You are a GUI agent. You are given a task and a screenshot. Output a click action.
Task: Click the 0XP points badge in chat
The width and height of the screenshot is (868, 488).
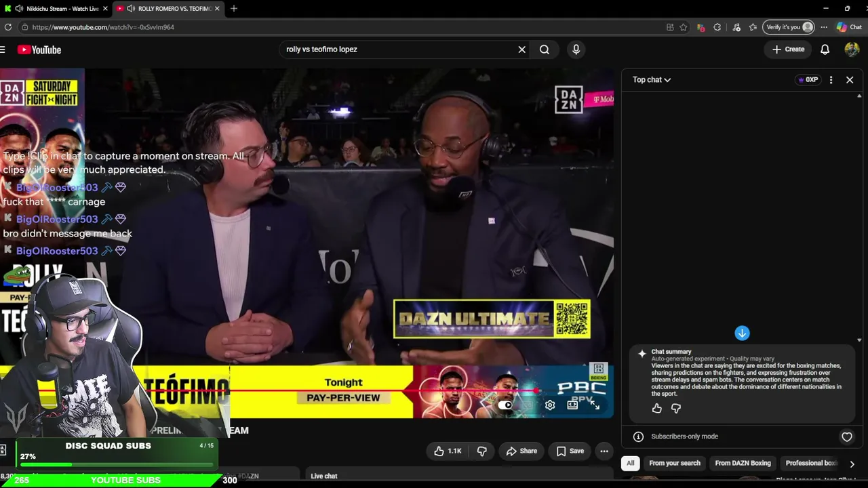(808, 80)
